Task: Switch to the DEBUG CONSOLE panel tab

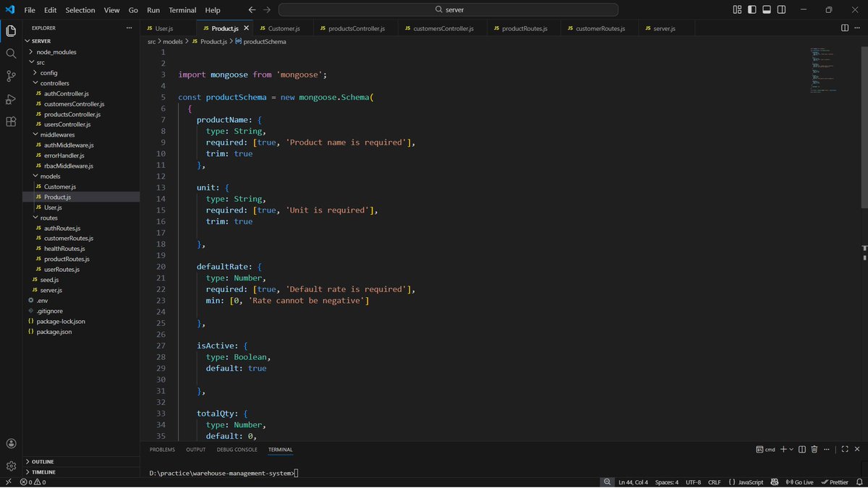Action: coord(237,450)
